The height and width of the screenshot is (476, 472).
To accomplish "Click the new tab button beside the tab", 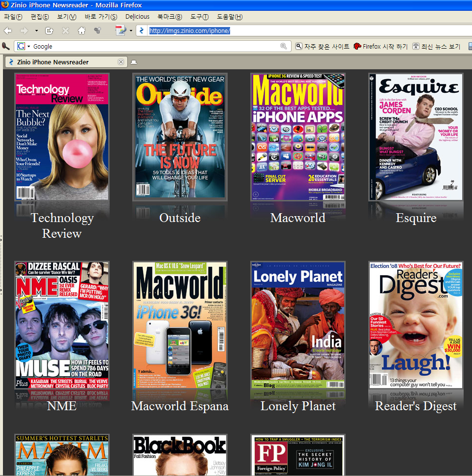I will [x=133, y=62].
